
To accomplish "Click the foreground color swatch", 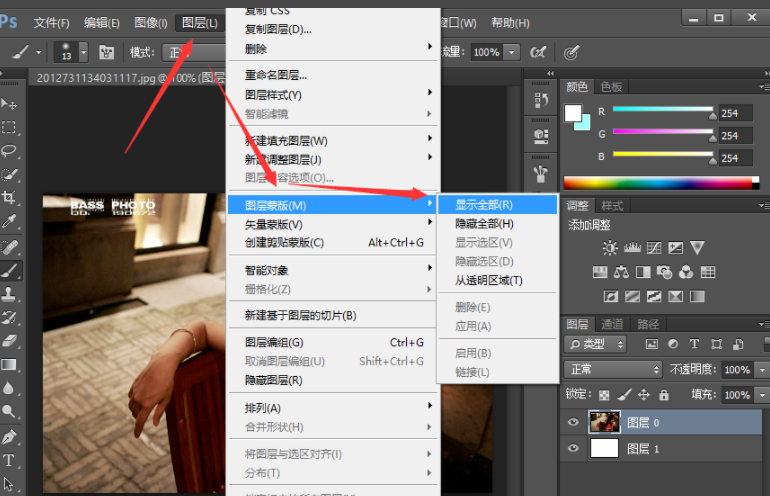I will coord(573,113).
